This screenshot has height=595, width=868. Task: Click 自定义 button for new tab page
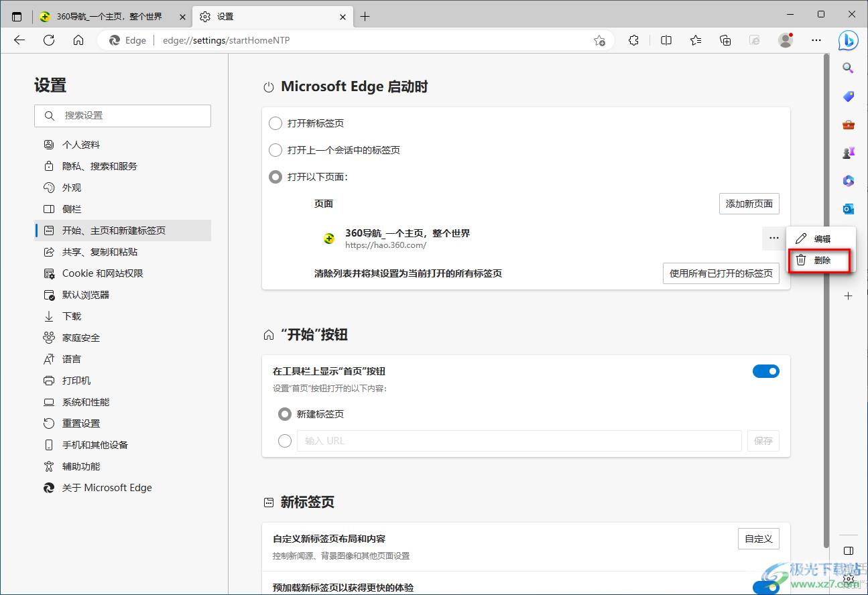759,539
